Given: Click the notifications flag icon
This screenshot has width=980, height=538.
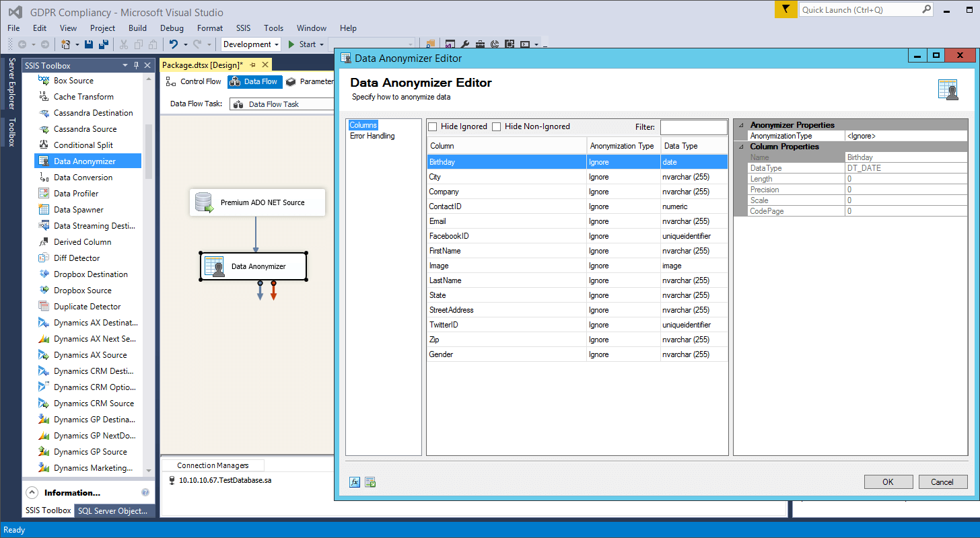Looking at the screenshot, I should (785, 9).
